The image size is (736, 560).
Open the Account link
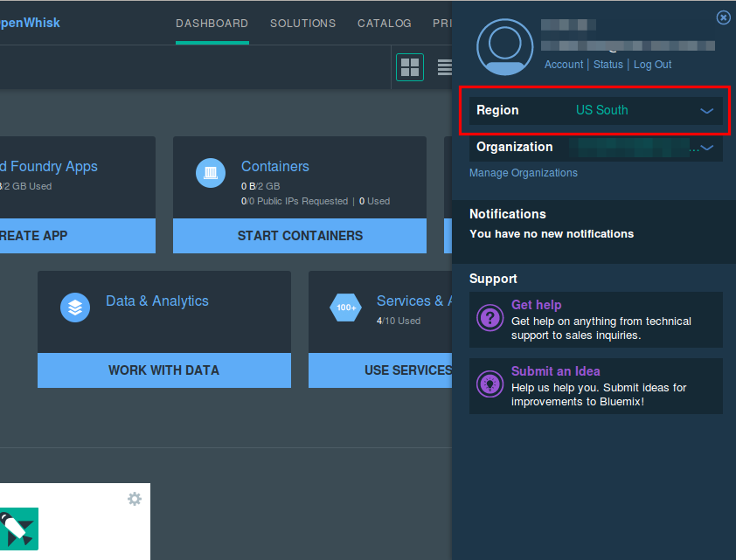click(563, 65)
